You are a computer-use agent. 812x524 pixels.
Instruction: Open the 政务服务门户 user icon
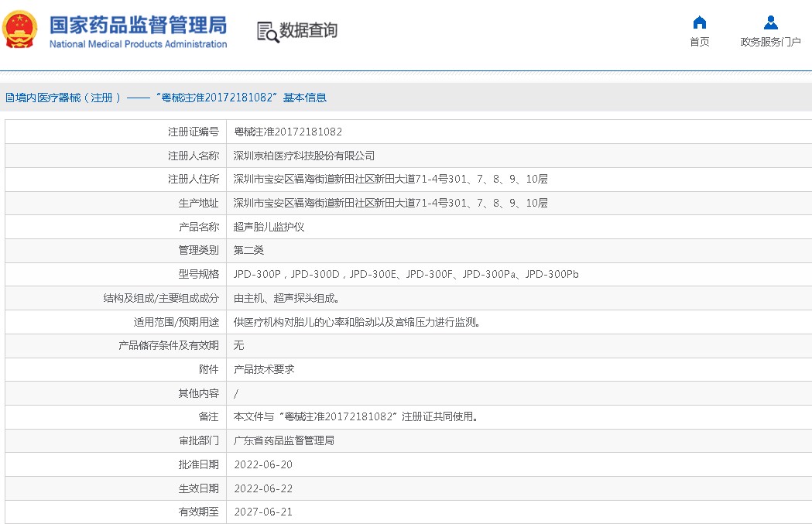click(770, 22)
